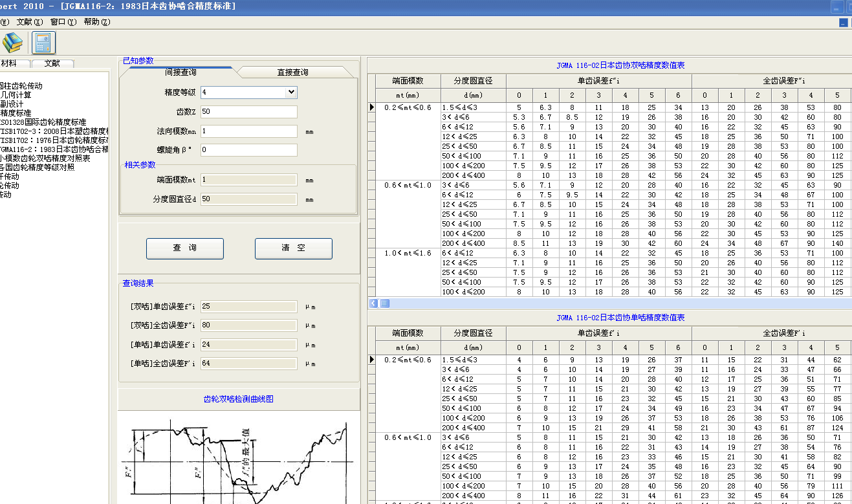852x504 pixels.
Task: Click 单齿误差f'i header in single-flank table
Action: coord(599,333)
